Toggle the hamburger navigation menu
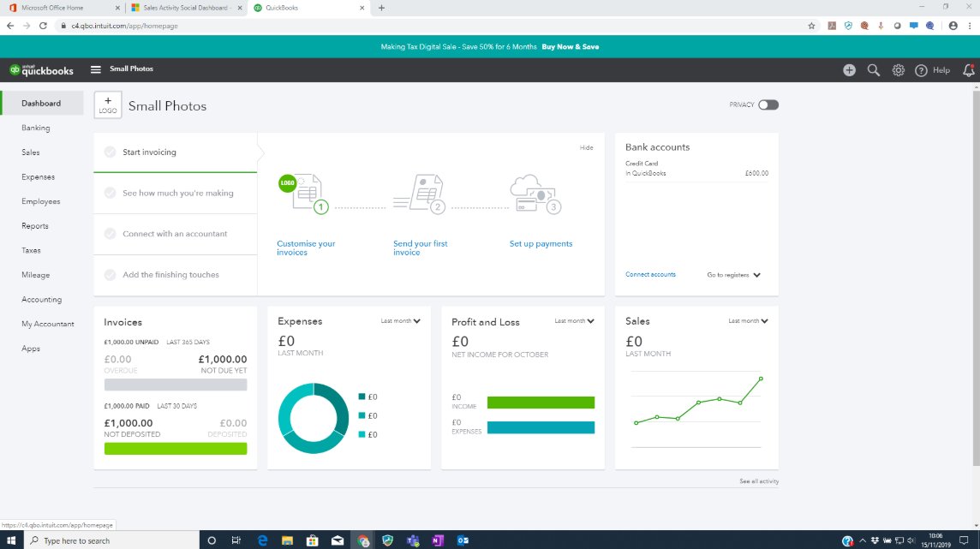The width and height of the screenshot is (980, 549). pyautogui.click(x=96, y=69)
